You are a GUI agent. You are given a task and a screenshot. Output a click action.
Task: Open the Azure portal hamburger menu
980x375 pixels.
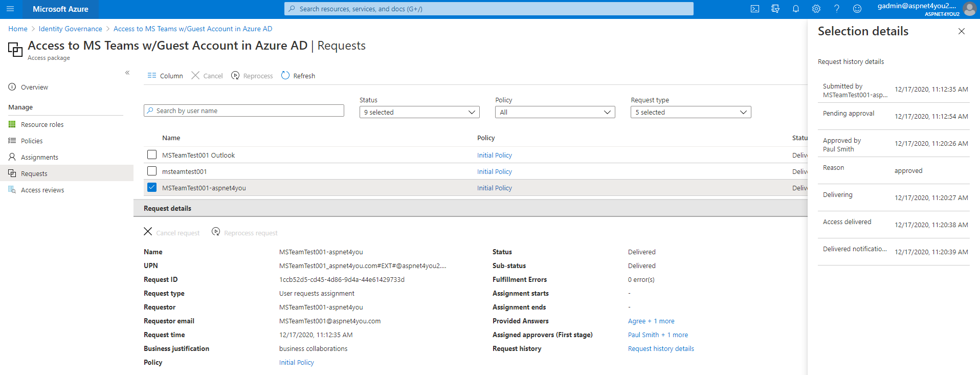(10, 9)
